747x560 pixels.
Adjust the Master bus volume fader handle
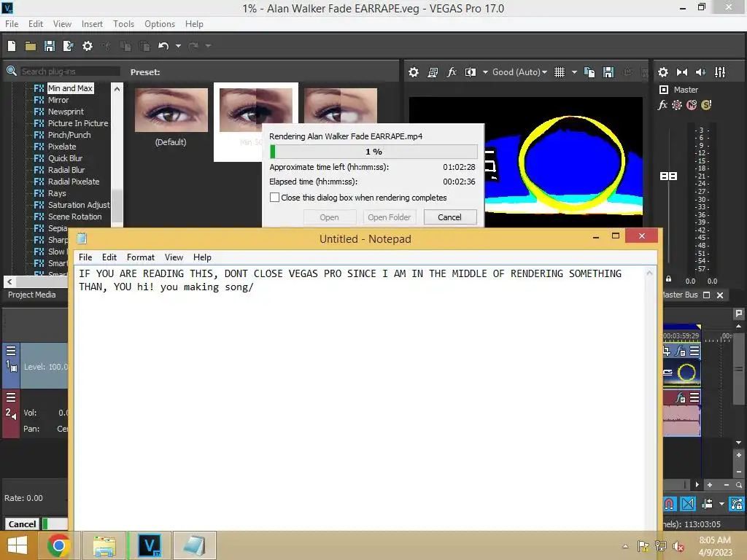668,176
